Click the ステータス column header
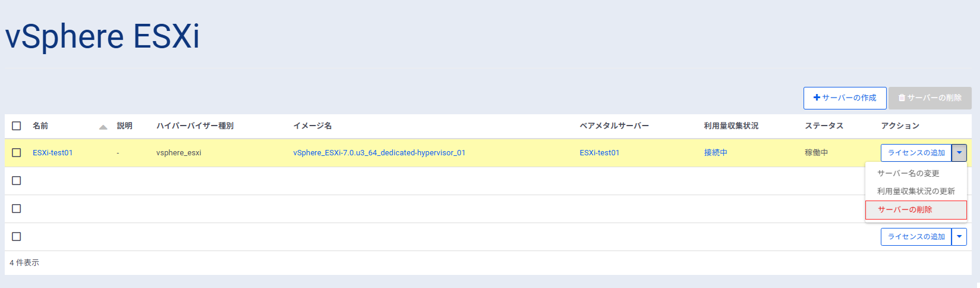The width and height of the screenshot is (980, 288). [824, 126]
